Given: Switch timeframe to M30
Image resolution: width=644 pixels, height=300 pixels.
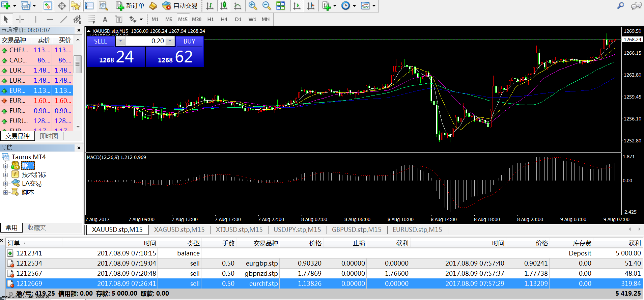Looking at the screenshot, I should click(197, 19).
